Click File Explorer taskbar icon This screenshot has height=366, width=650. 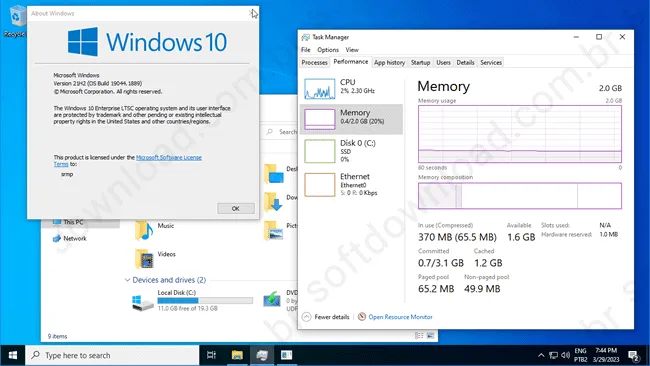[237, 355]
